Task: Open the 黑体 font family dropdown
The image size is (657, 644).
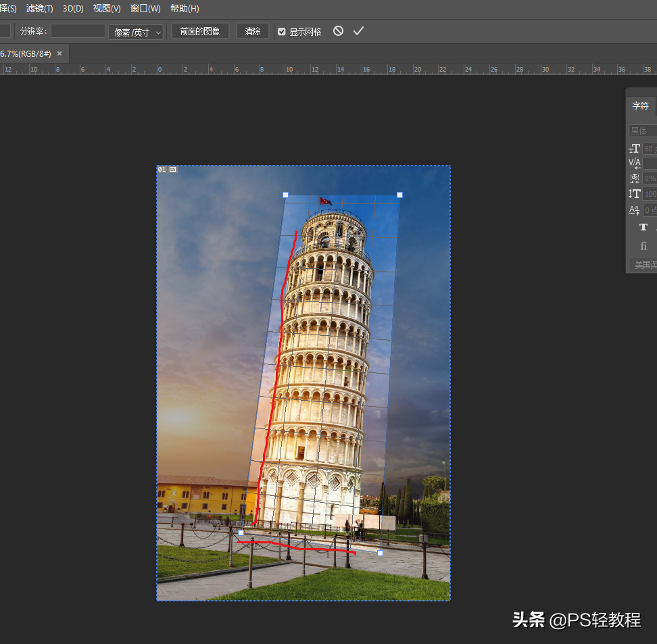Action: coord(642,131)
